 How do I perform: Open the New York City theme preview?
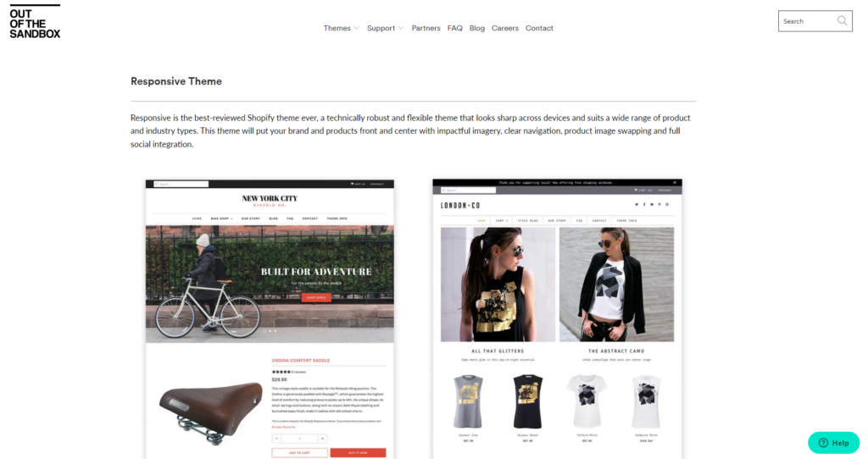(x=270, y=319)
